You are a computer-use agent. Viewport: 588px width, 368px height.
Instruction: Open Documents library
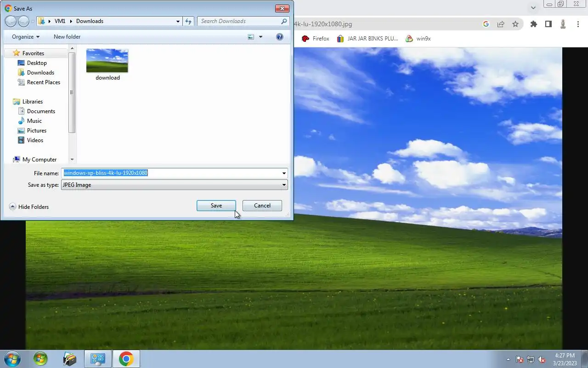tap(41, 111)
